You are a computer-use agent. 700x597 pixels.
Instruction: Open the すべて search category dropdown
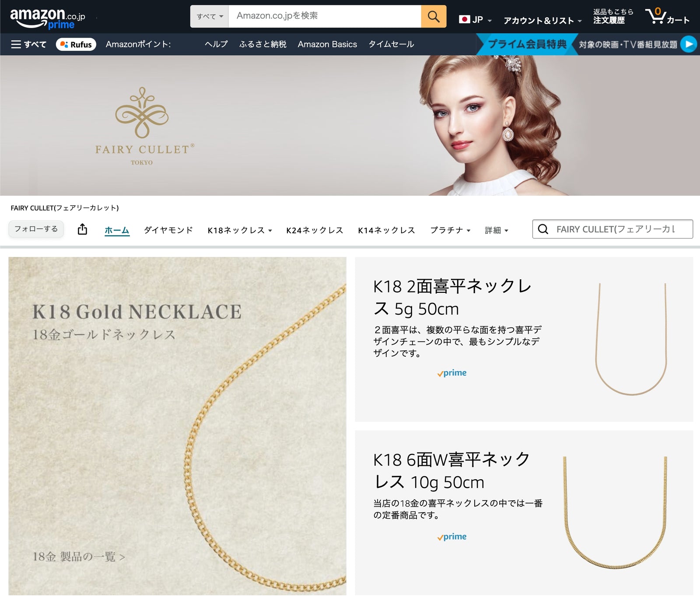point(210,17)
